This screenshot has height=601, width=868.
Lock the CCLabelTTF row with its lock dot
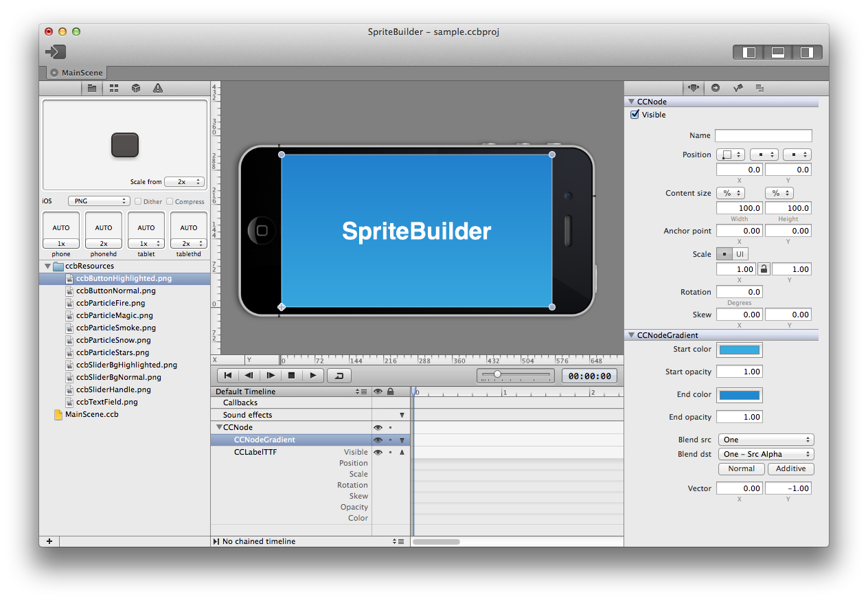(390, 452)
